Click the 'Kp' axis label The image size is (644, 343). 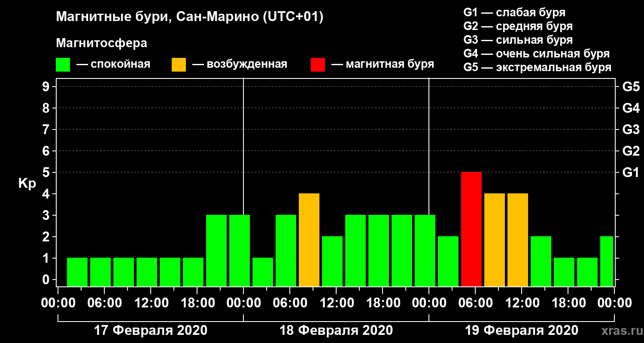[27, 184]
